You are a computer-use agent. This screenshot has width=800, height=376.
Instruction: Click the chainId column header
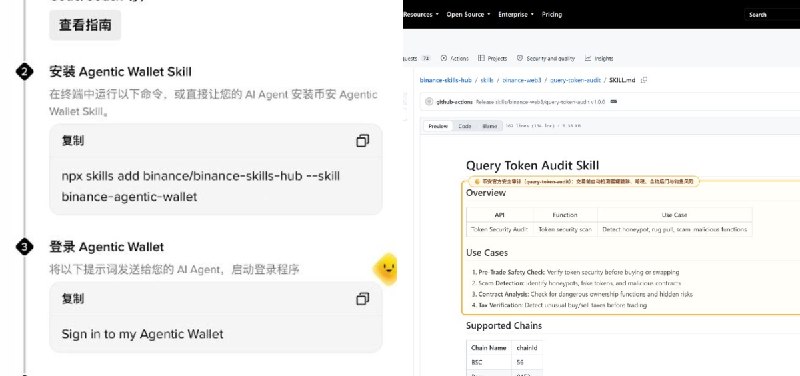point(527,347)
